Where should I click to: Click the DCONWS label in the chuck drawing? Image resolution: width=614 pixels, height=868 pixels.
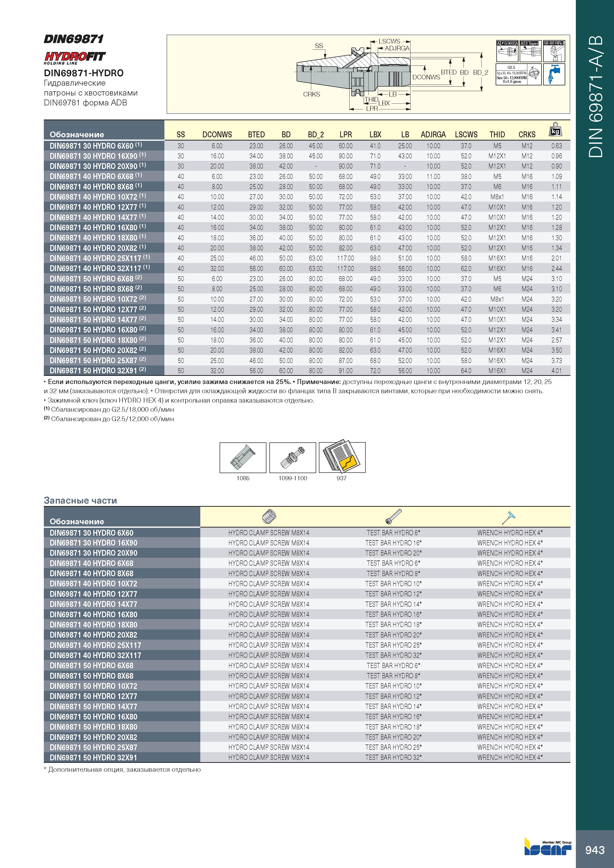click(426, 77)
